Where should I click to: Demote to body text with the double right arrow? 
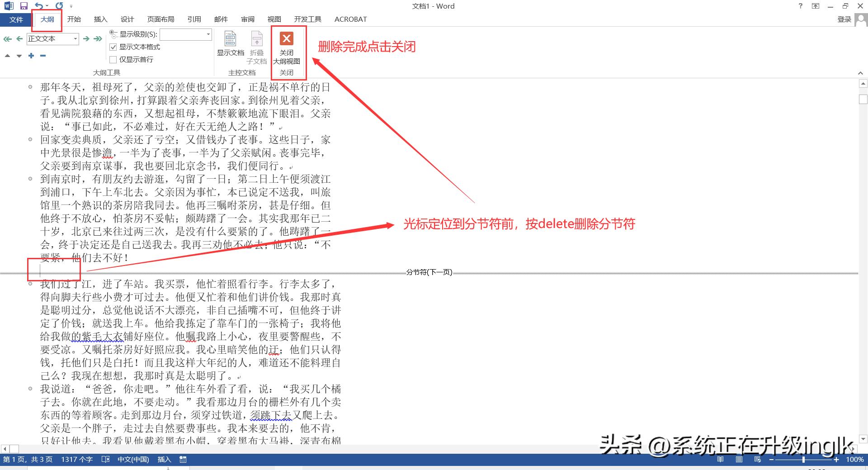[98, 39]
